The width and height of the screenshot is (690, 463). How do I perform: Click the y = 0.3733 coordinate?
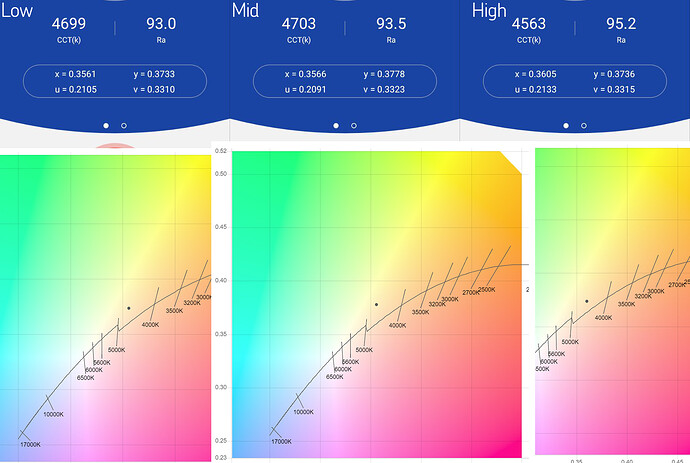click(154, 74)
